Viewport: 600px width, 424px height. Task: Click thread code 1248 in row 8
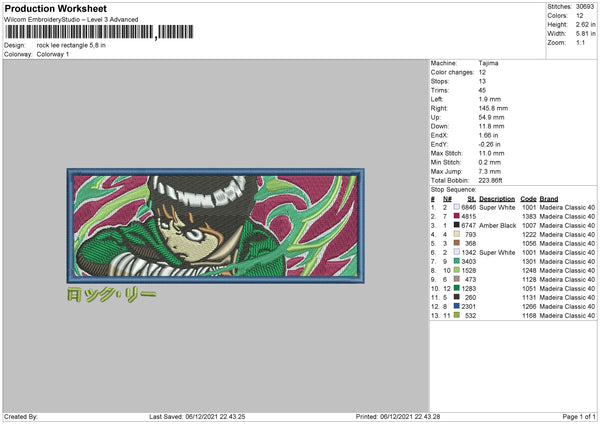[x=529, y=271]
